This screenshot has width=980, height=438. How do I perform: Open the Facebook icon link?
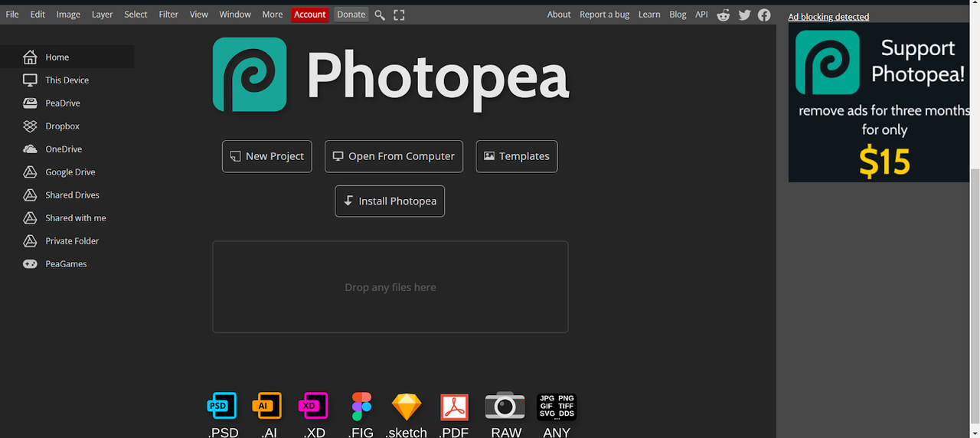click(764, 15)
